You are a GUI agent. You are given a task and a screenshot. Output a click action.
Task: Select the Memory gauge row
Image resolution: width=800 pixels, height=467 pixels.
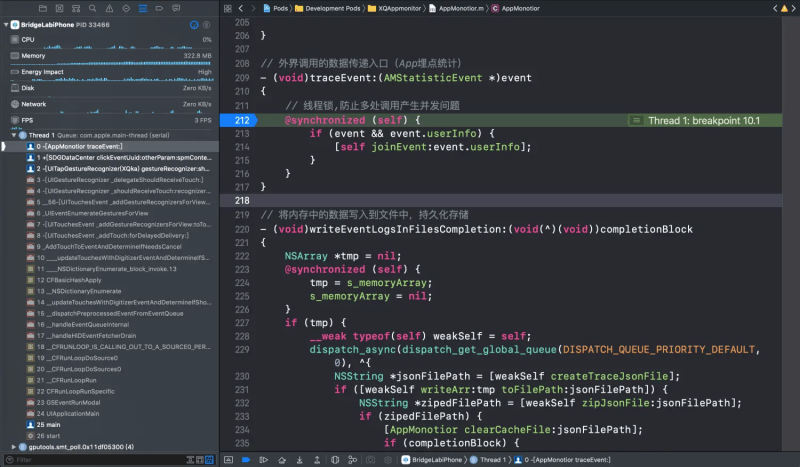tap(33, 55)
